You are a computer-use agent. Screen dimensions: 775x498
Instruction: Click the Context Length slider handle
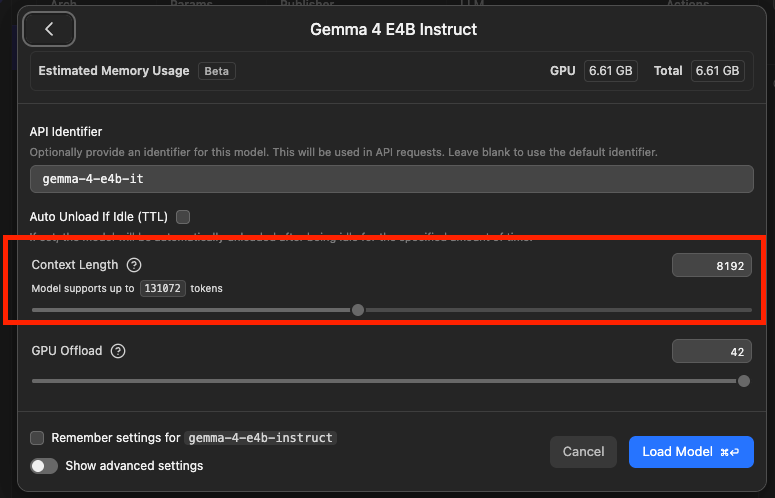pyautogui.click(x=358, y=310)
